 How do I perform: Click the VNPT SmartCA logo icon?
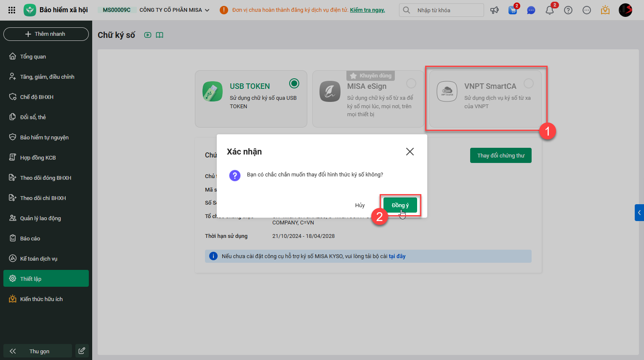pos(447,91)
